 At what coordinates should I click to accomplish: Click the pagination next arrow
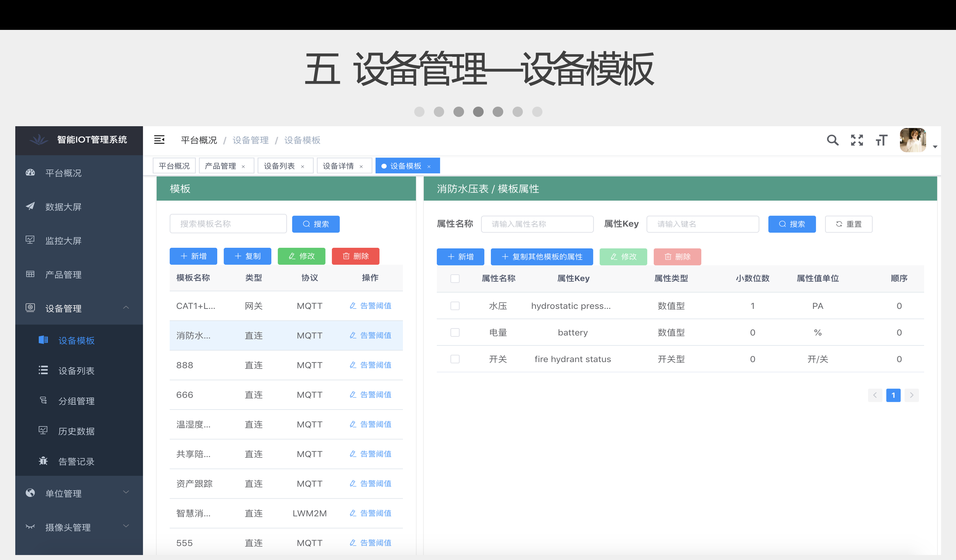911,395
